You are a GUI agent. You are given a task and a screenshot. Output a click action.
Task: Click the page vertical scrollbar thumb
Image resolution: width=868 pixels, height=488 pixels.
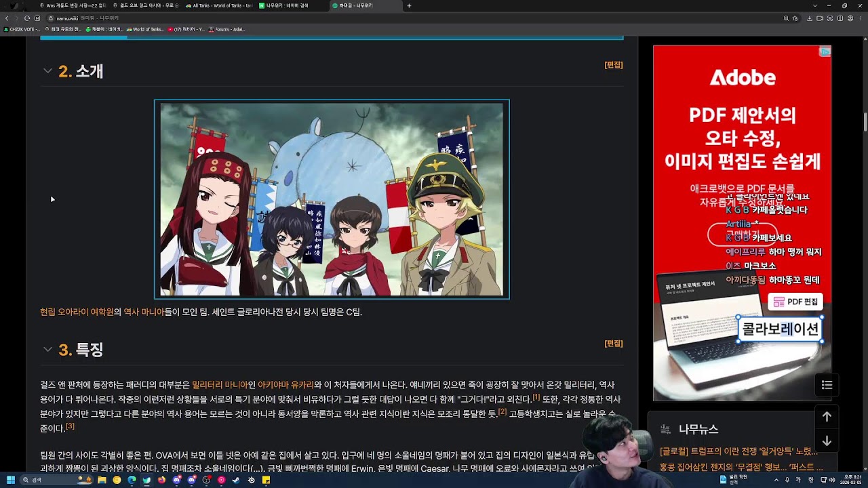click(x=865, y=122)
